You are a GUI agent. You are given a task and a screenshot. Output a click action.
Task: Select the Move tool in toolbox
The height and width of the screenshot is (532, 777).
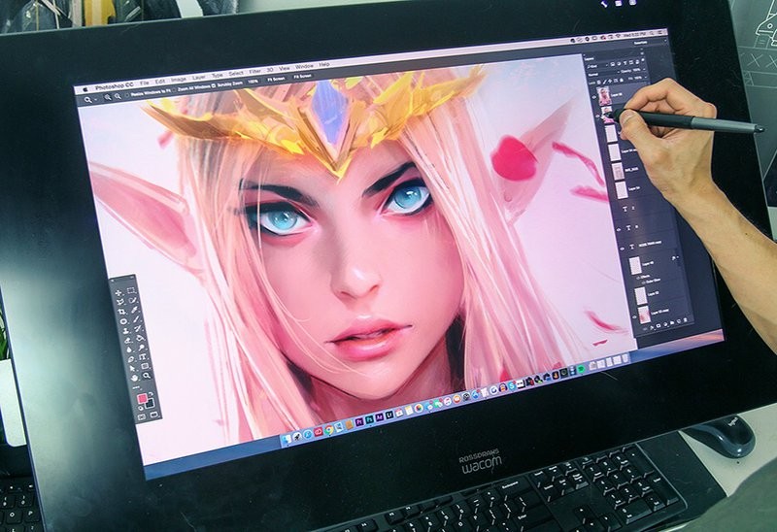(118, 293)
